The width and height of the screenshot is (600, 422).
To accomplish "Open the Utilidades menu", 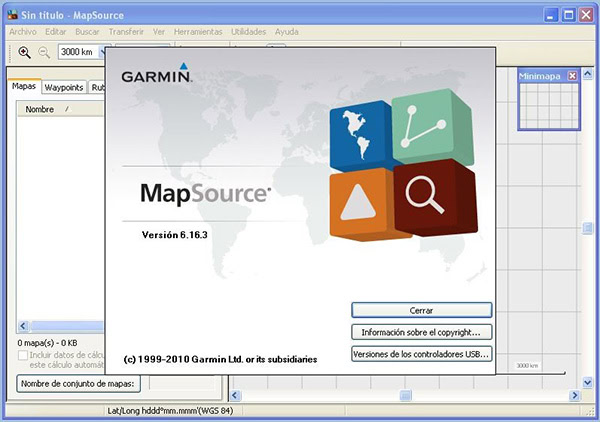I will coord(248,32).
